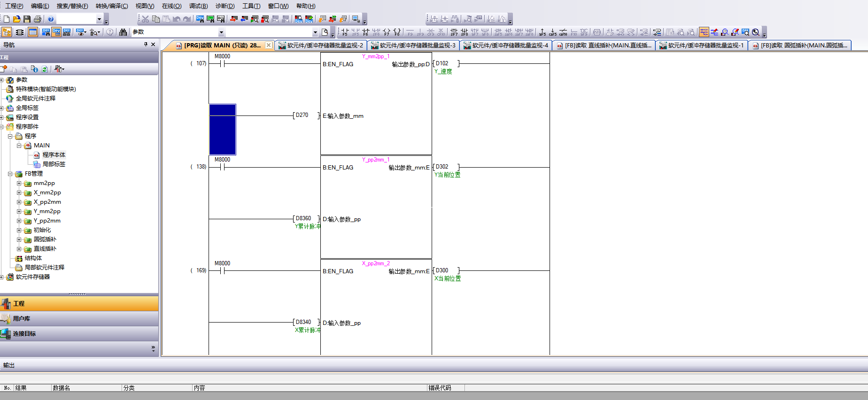Viewport: 868px width, 400px height.
Task: Click the device search Dev binoculars icon
Action: point(200,19)
